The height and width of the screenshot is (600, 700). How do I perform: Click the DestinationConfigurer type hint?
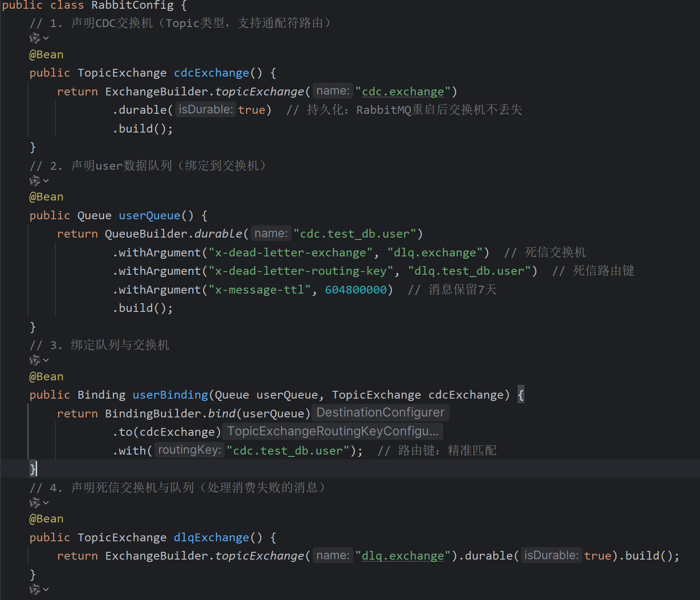point(380,412)
